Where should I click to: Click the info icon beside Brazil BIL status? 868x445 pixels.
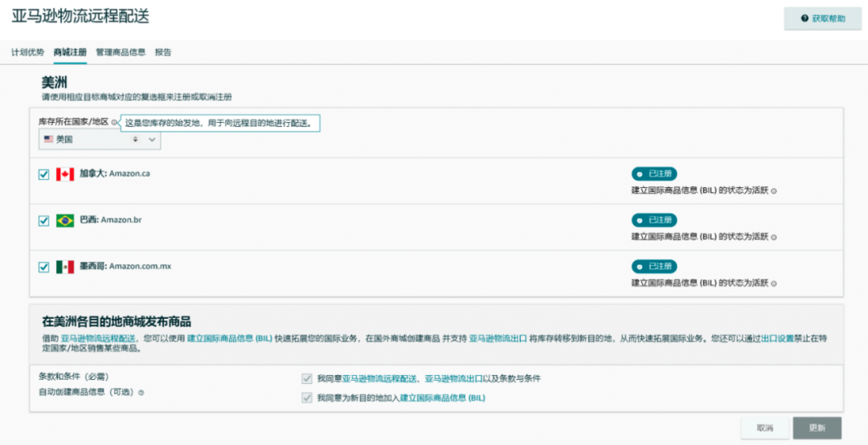point(774,238)
